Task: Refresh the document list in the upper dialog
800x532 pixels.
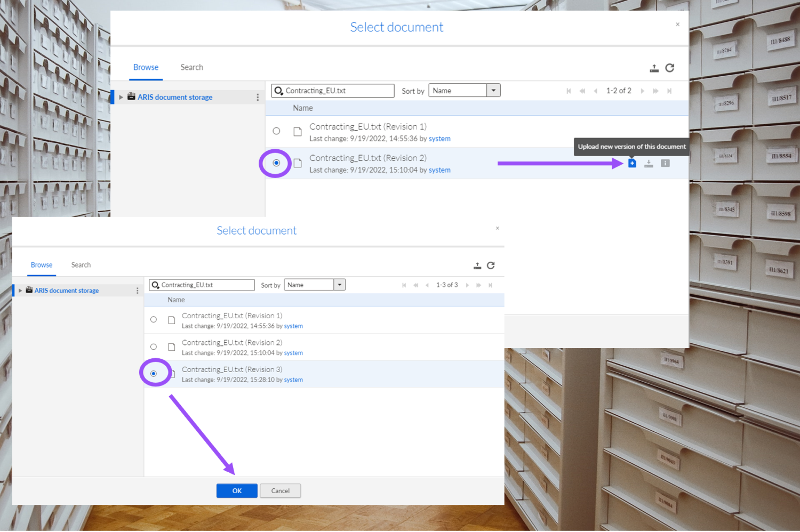Action: (x=670, y=68)
